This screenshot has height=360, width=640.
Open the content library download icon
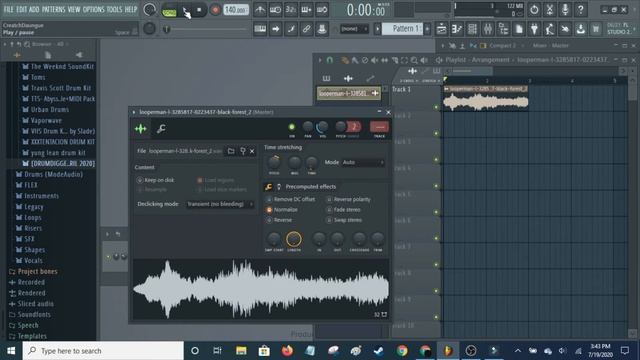(x=580, y=29)
